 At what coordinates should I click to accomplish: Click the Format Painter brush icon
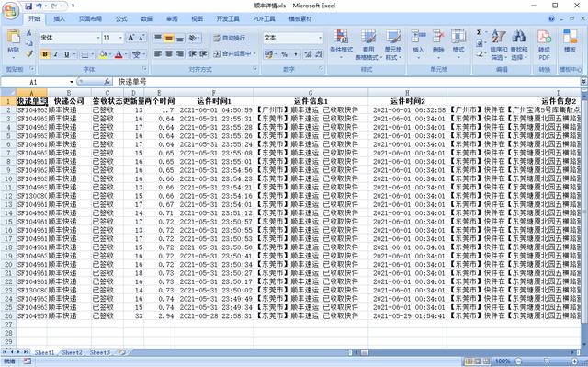click(x=28, y=54)
